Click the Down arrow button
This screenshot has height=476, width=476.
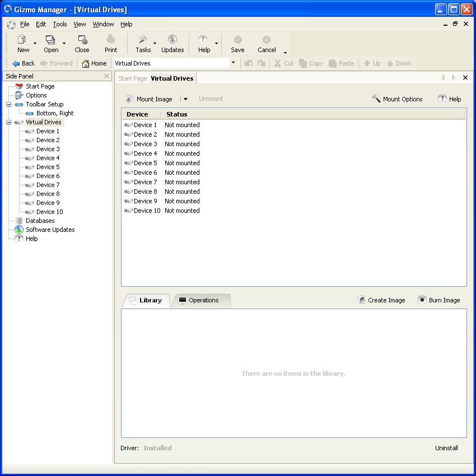(x=399, y=63)
